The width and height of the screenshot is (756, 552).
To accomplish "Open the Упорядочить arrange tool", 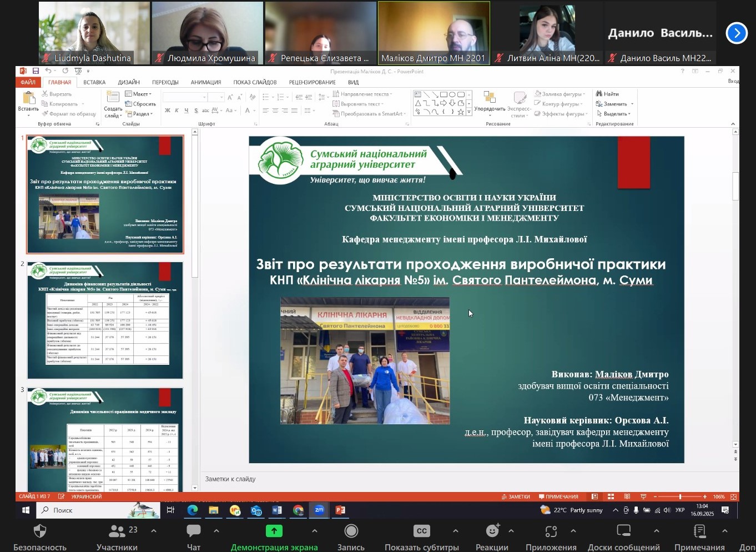I will [x=489, y=102].
